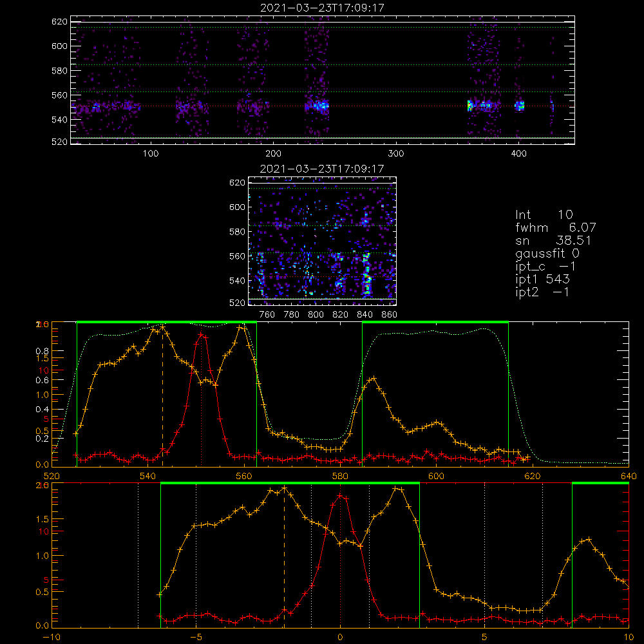Click the 'fwhm 6.07' readout

(x=556, y=227)
